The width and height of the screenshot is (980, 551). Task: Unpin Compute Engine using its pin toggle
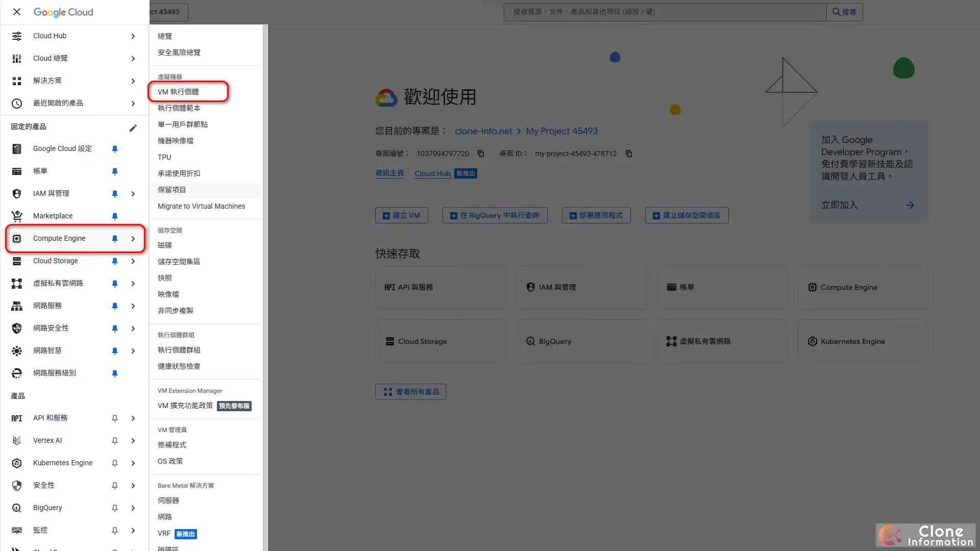(x=114, y=238)
